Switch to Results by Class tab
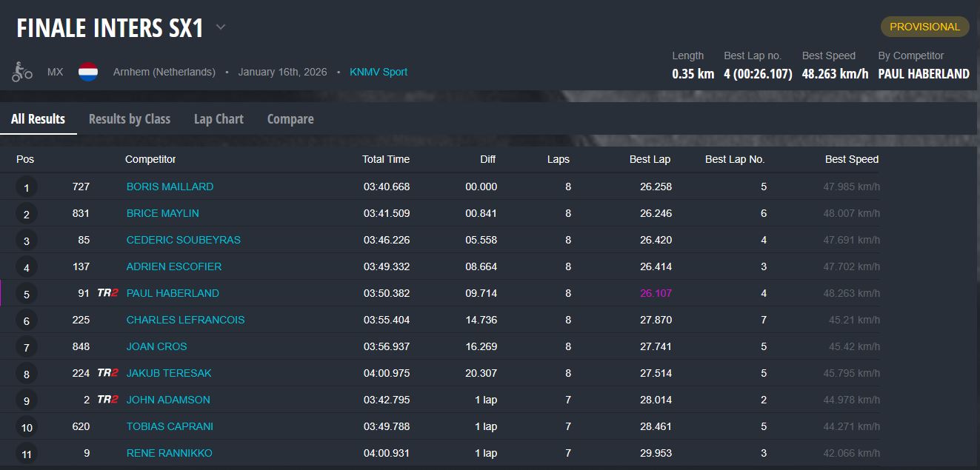Viewport: 980px width, 470px height. [x=130, y=119]
